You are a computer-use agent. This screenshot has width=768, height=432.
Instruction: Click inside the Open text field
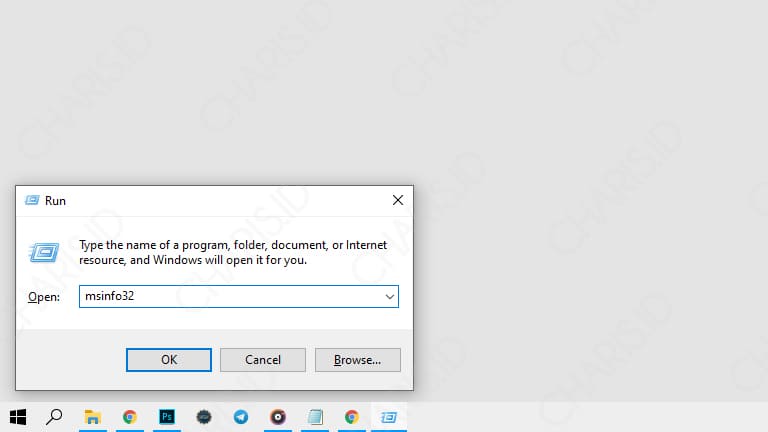click(230, 297)
